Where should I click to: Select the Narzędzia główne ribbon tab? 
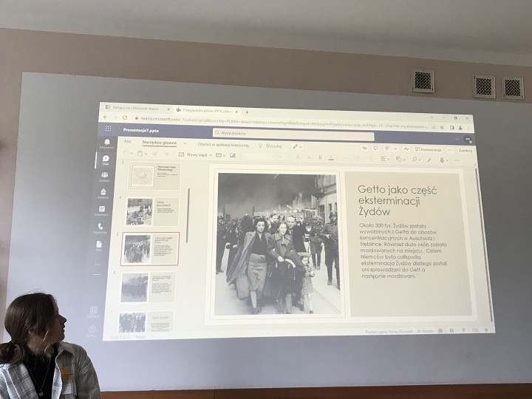pos(160,143)
